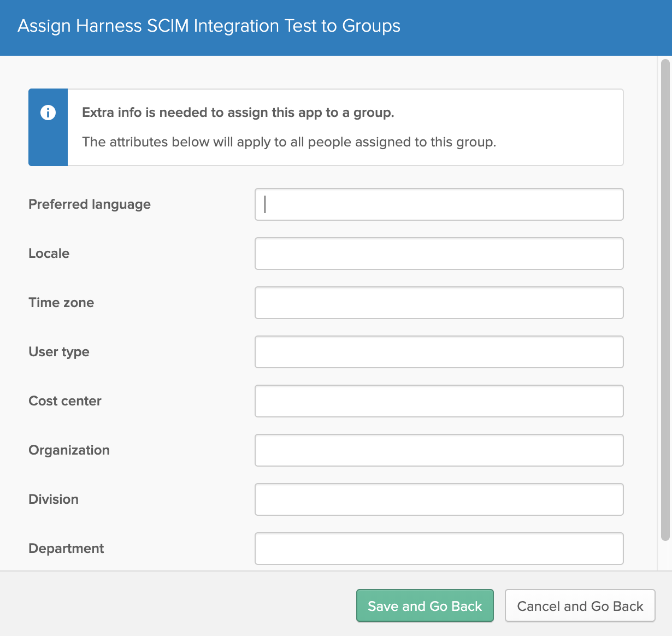
Task: Click 'The attributes below will apply' sentence
Action: tap(289, 142)
